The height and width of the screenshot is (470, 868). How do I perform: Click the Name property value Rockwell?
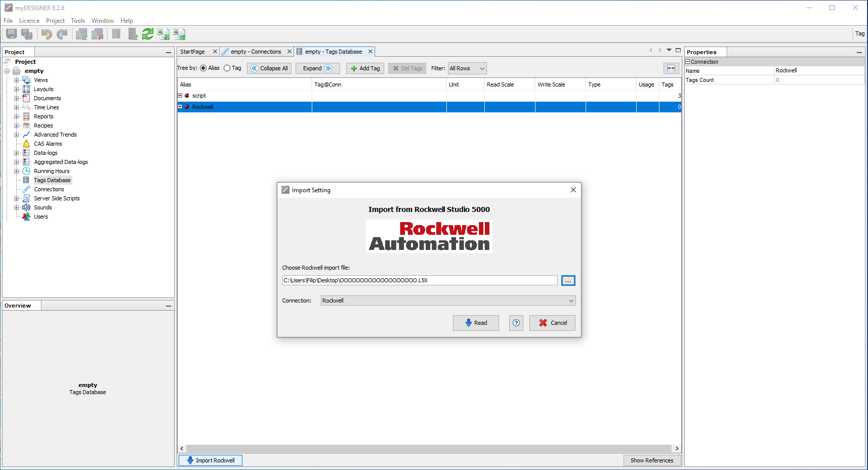[819, 71]
